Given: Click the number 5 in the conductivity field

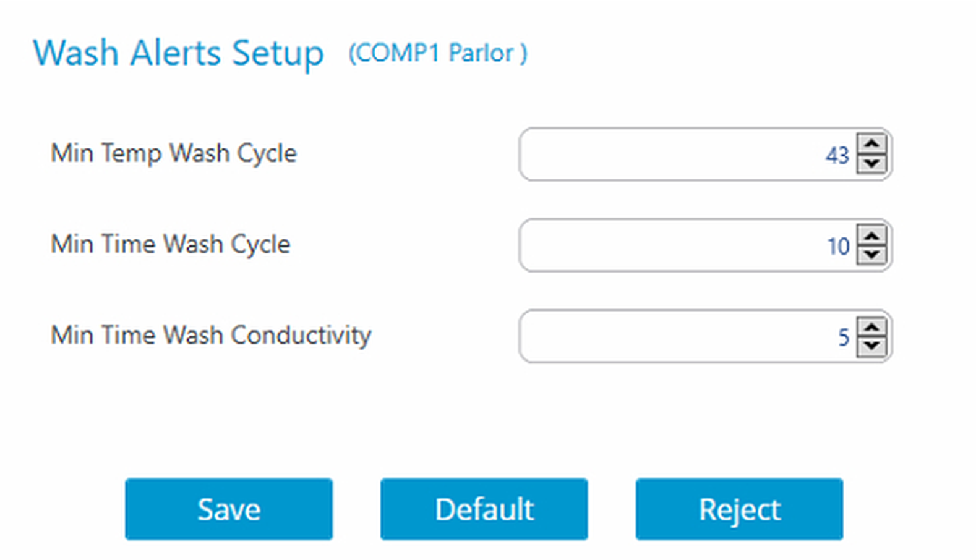Looking at the screenshot, I should [844, 337].
